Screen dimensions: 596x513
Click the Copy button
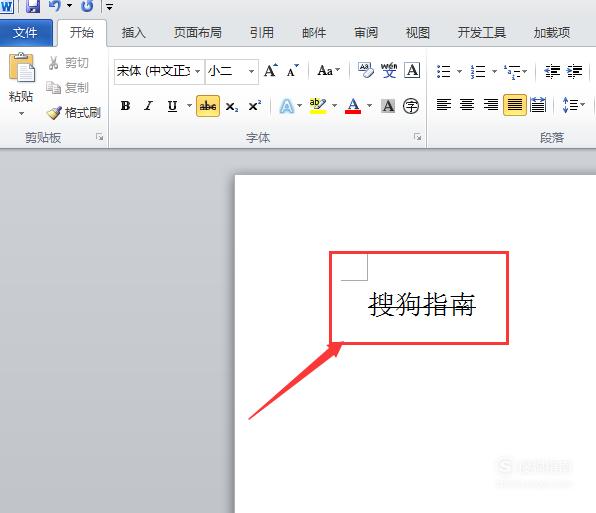[x=67, y=88]
